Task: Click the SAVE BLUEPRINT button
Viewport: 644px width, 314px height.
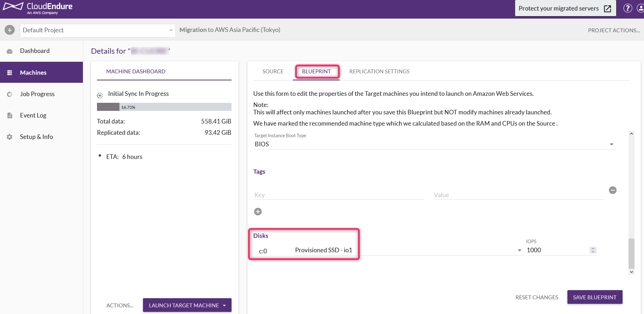Action: click(594, 297)
